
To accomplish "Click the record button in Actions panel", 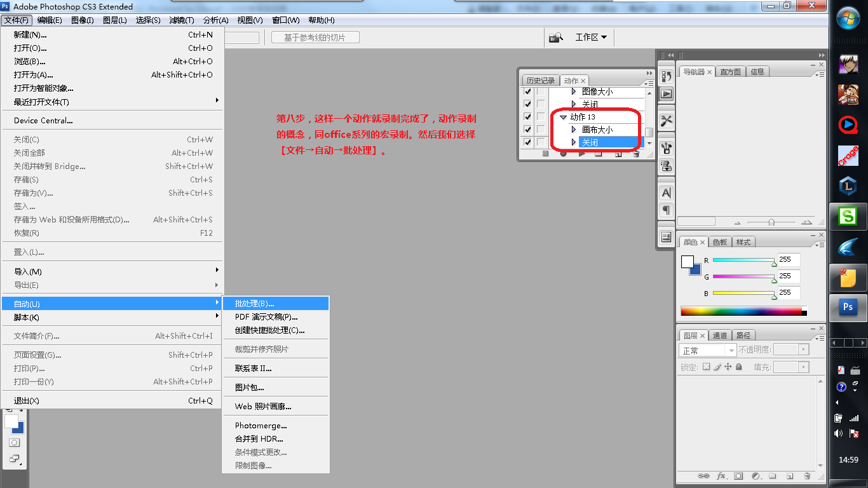I will [x=563, y=154].
